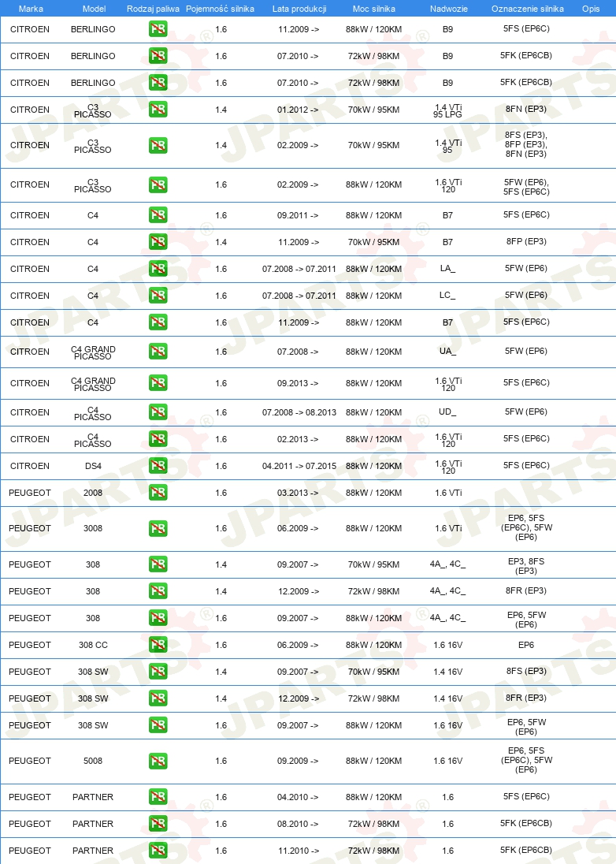Select the Rodzaj paliwa column header

click(153, 9)
